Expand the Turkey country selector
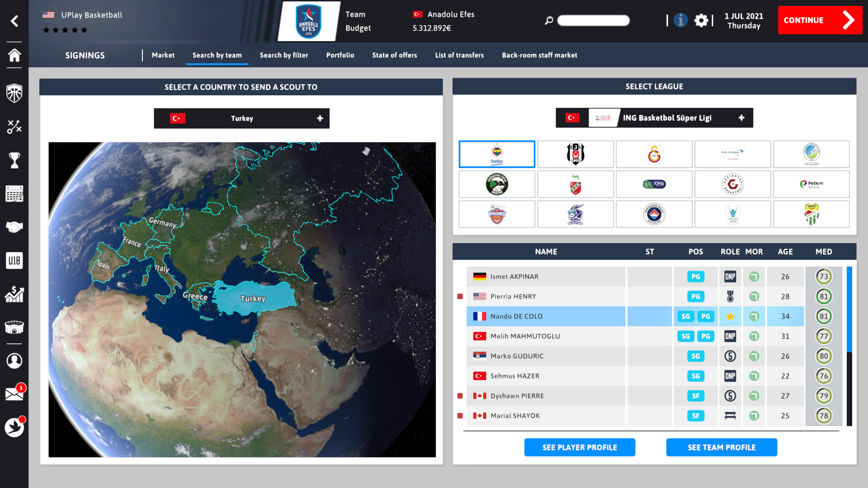 [320, 118]
